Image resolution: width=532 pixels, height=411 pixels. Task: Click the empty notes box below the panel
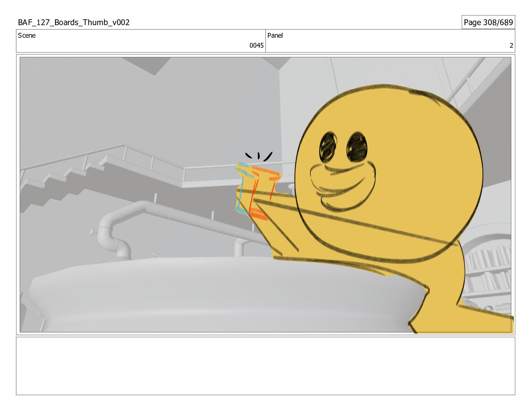coord(265,366)
